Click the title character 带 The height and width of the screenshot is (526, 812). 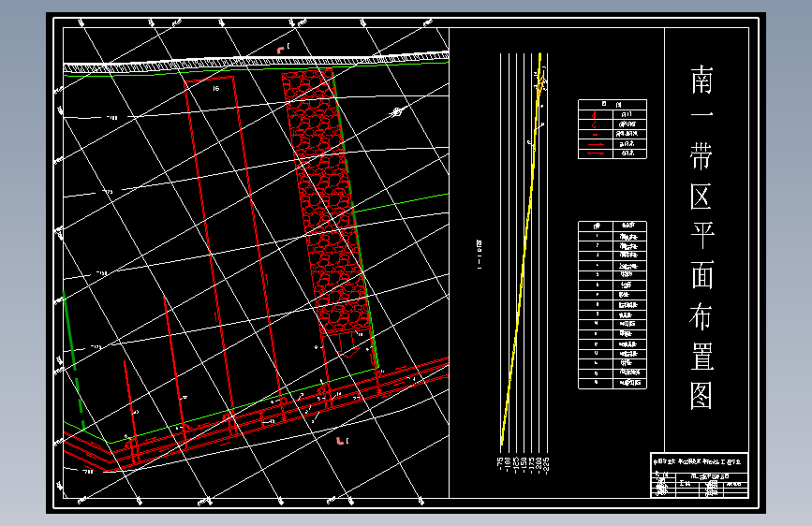pos(701,156)
